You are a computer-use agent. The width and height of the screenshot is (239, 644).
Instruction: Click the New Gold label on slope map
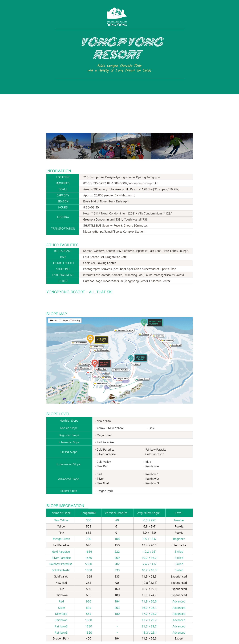pos(85,364)
